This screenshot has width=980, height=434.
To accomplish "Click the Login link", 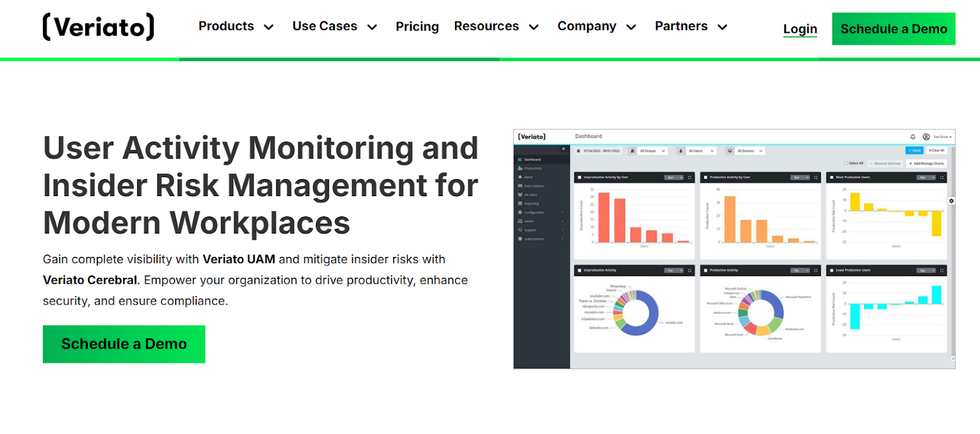I will coord(800,29).
